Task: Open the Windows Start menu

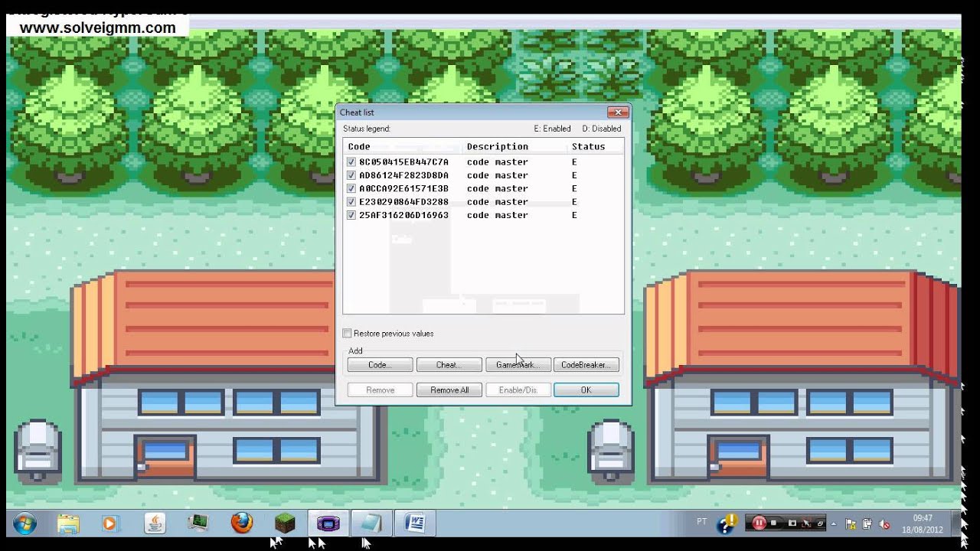Action: [x=24, y=523]
